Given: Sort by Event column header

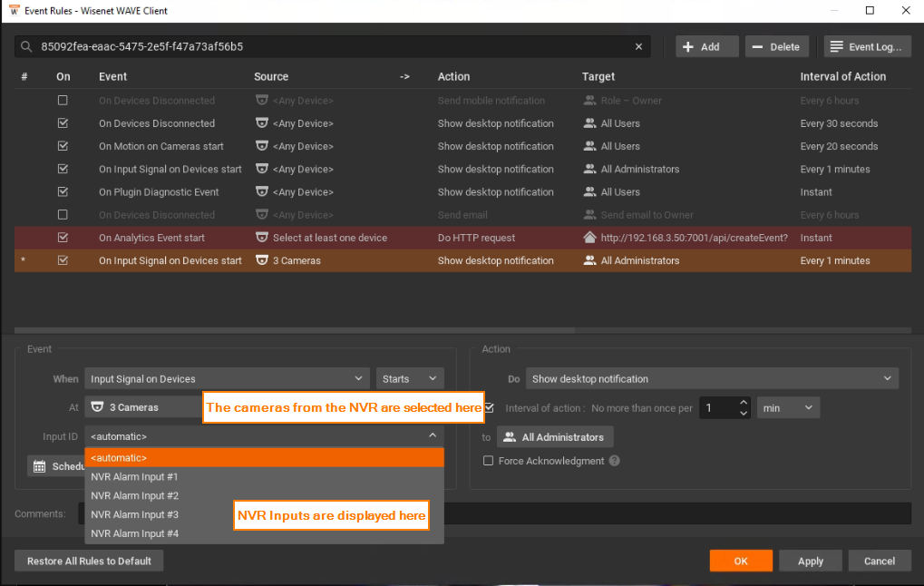Looking at the screenshot, I should (112, 76).
